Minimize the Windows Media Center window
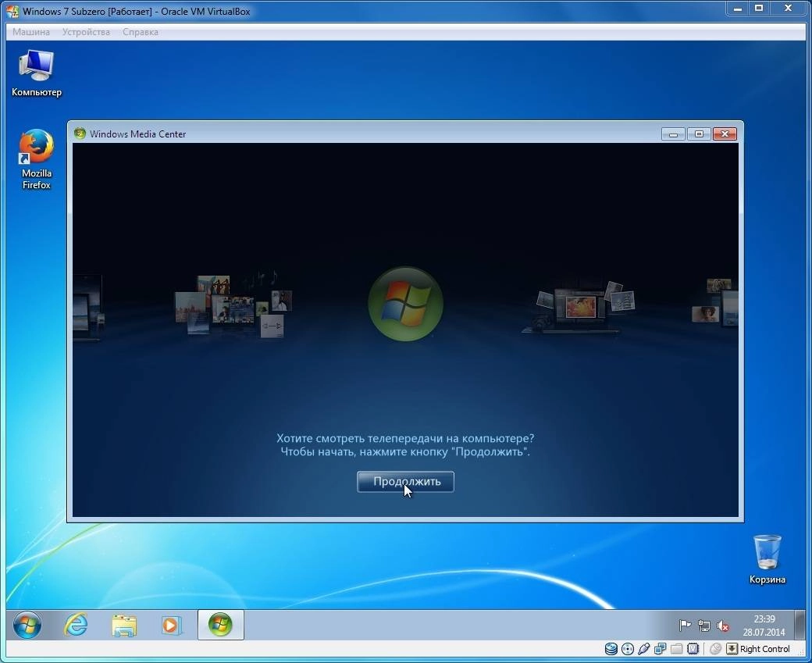Screen dimensions: 812x663 coord(673,134)
